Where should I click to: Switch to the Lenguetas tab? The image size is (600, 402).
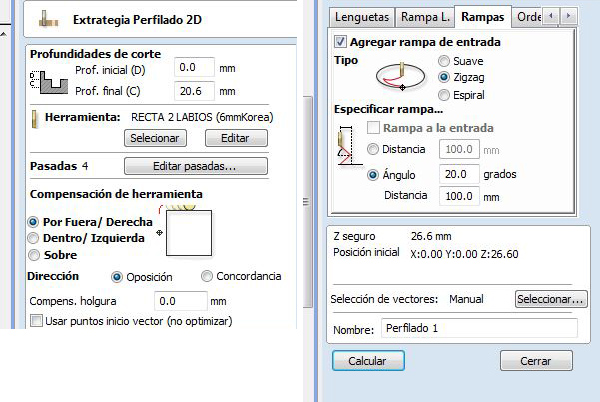click(362, 17)
